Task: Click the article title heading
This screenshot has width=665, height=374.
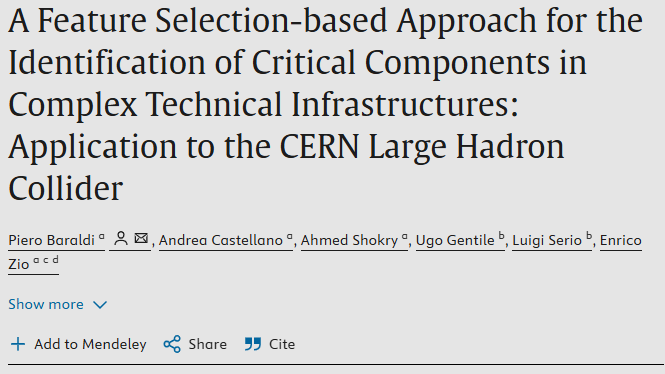Action: (326, 104)
